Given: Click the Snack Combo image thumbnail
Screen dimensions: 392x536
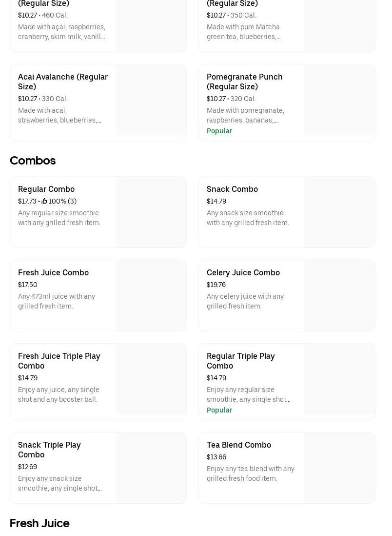Looking at the screenshot, I should tap(339, 212).
